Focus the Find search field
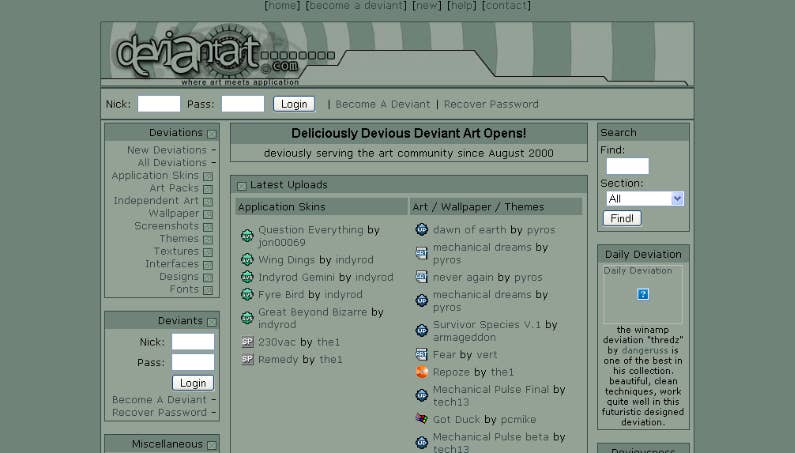 tap(628, 166)
